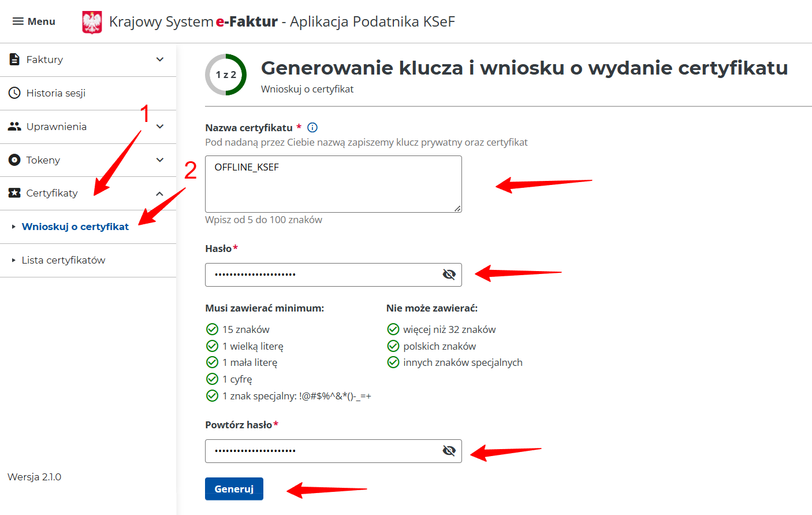The image size is (812, 515).
Task: Click the check icon next to 1 wielką literę
Action: (212, 346)
